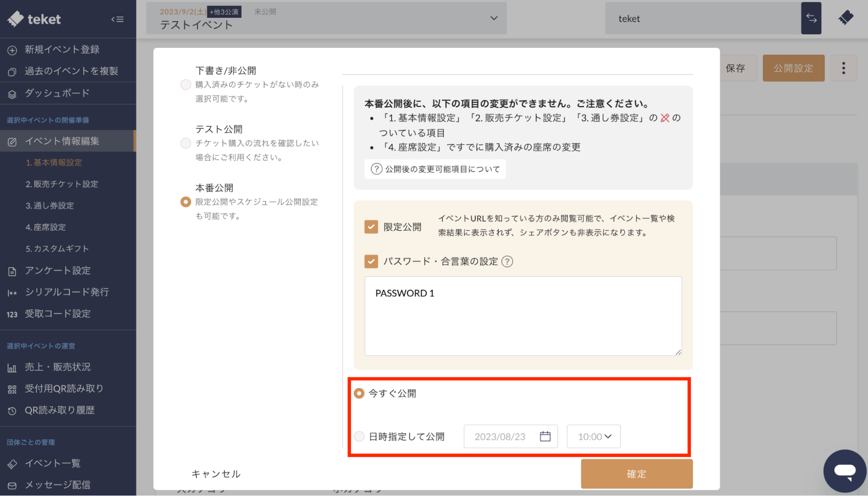Click the account switch arrows icon
868x496 pixels.
pos(811,18)
